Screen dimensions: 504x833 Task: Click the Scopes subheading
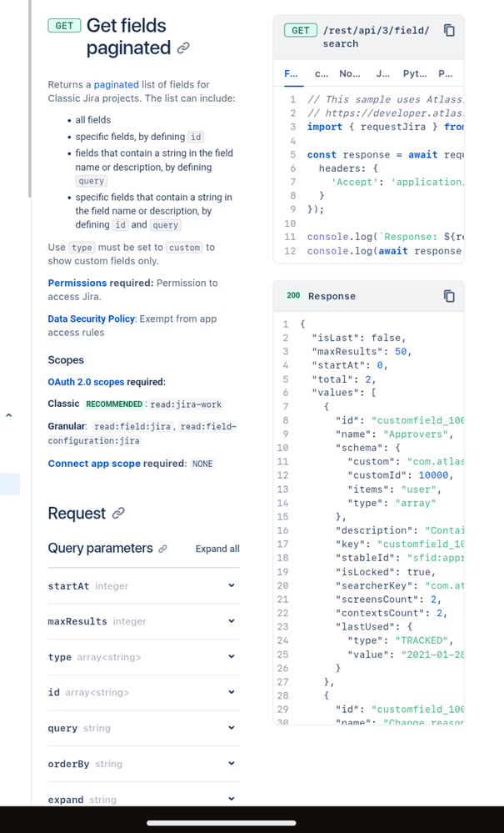(66, 360)
